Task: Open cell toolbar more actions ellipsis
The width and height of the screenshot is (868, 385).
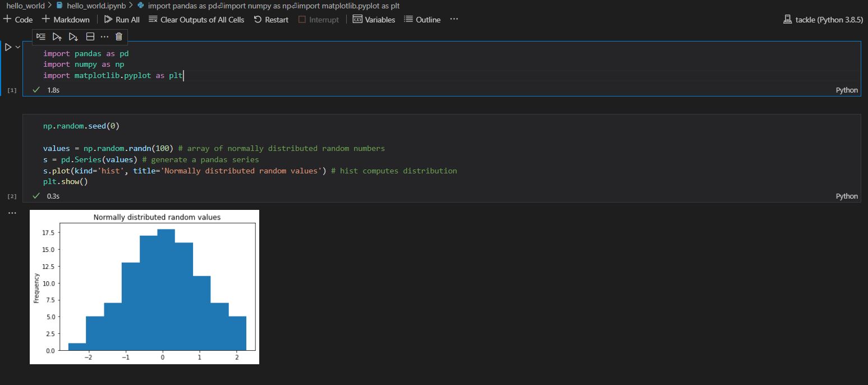Action: click(104, 36)
